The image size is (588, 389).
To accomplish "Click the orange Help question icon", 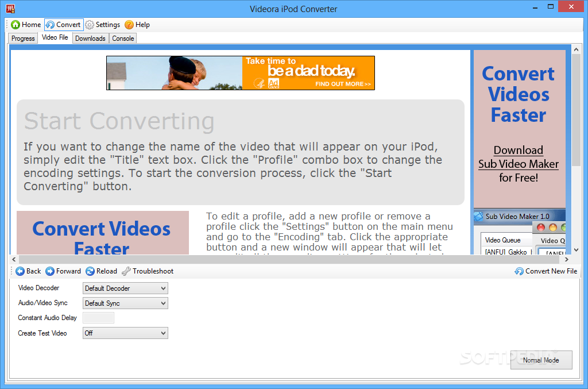I will pyautogui.click(x=129, y=25).
